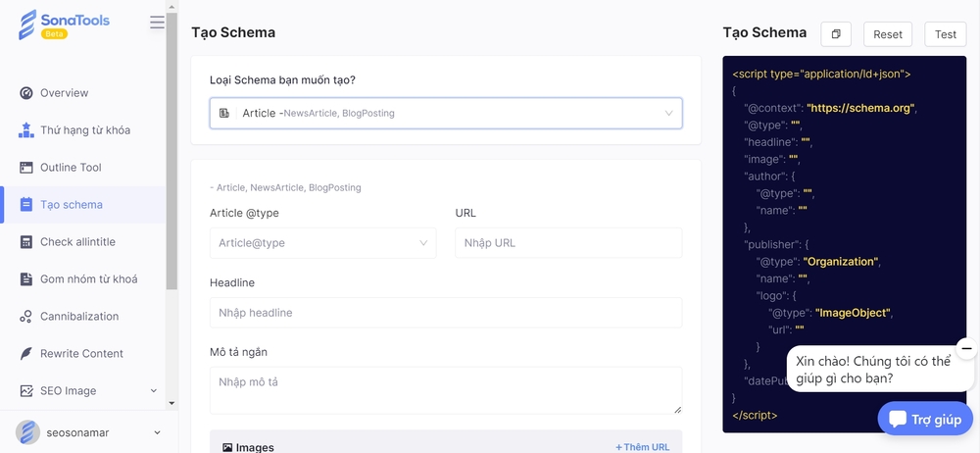The height and width of the screenshot is (453, 980).
Task: Click the seosonamar avatar icon
Action: [x=27, y=432]
